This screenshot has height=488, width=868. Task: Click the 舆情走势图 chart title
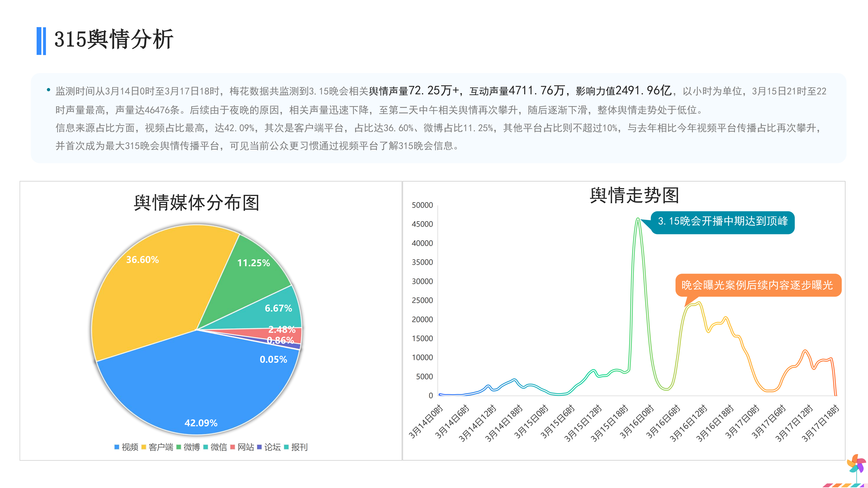pos(634,195)
